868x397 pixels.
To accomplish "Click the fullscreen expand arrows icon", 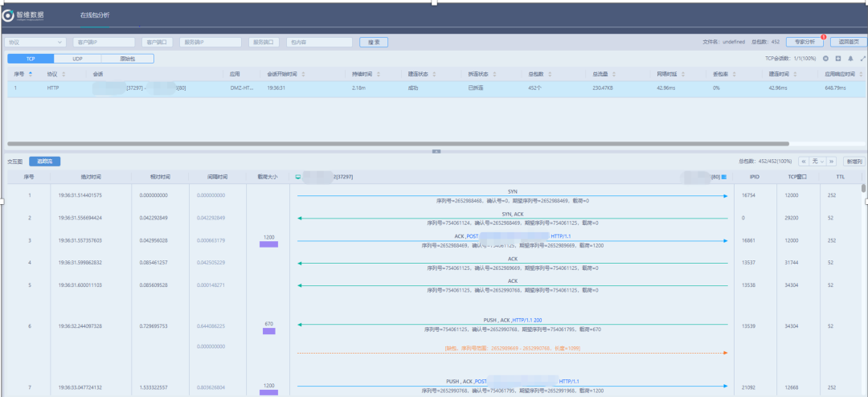I will point(862,58).
